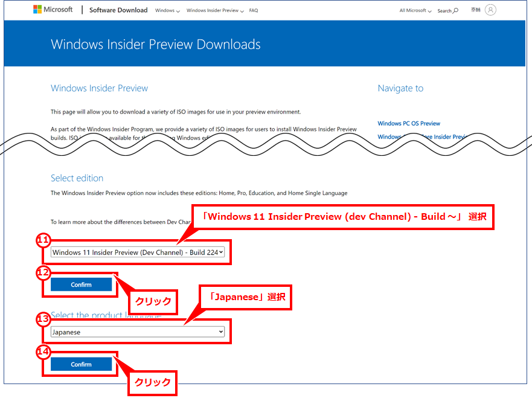The width and height of the screenshot is (532, 398).
Task: Click the Confirm button below the edition dropdown
Action: tap(81, 284)
